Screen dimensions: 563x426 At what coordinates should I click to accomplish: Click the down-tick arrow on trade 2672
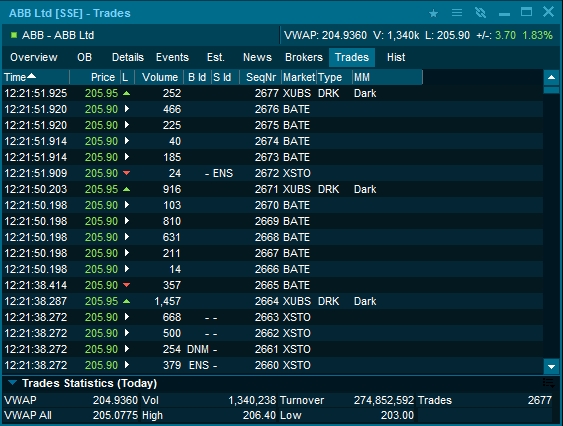(126, 173)
